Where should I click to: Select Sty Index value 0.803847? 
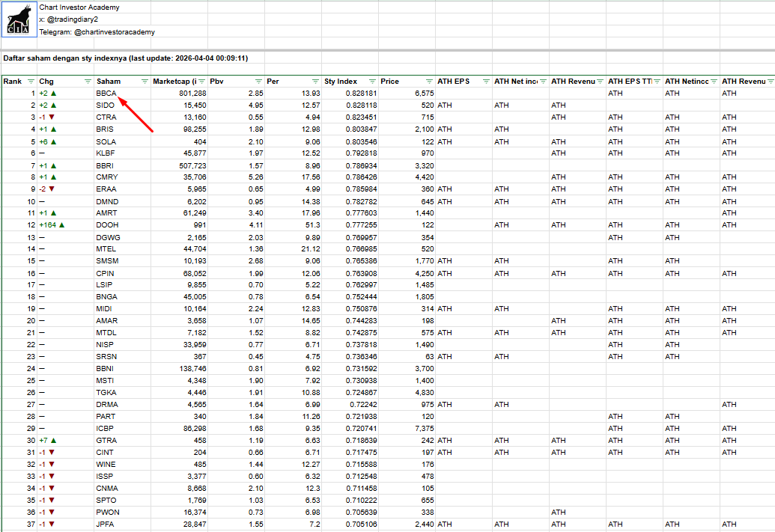[x=350, y=129]
